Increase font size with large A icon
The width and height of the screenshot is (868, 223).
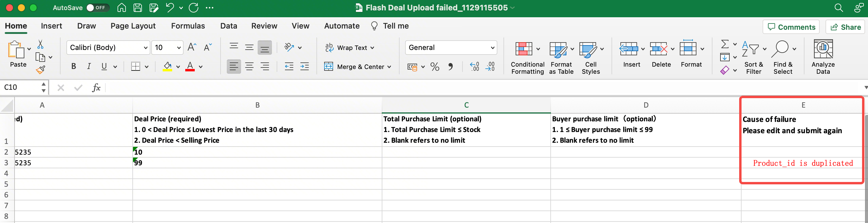(x=192, y=47)
